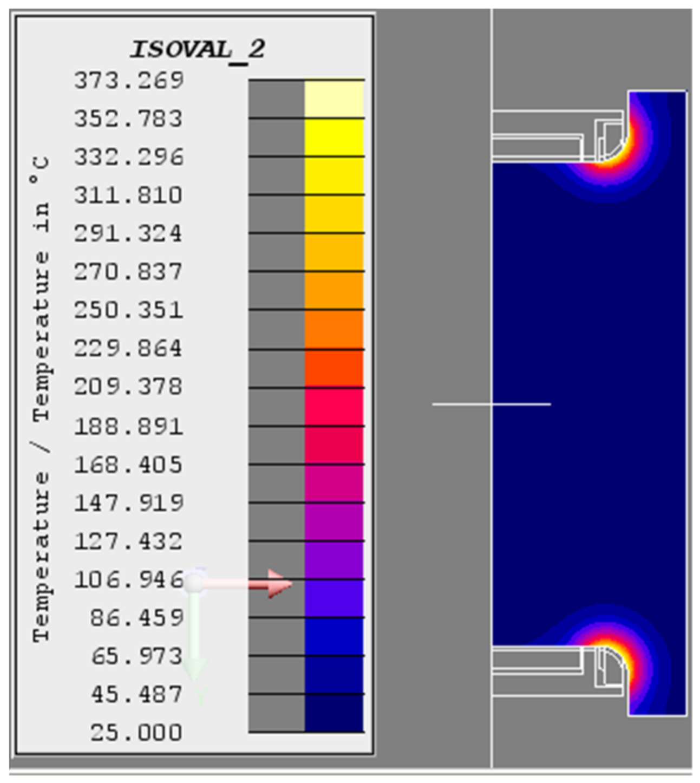
Task: Click the 25.000 minimum temperature label
Action: (x=136, y=733)
